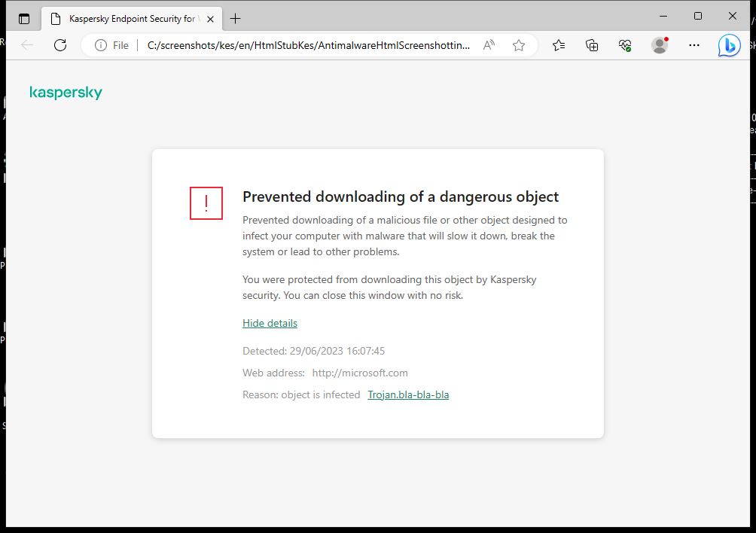
Task: Open the Bing Chat sidebar
Action: tap(728, 45)
